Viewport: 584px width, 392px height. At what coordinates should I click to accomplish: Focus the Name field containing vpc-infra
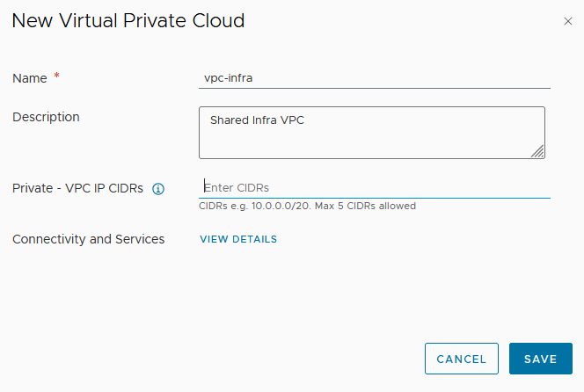point(376,77)
